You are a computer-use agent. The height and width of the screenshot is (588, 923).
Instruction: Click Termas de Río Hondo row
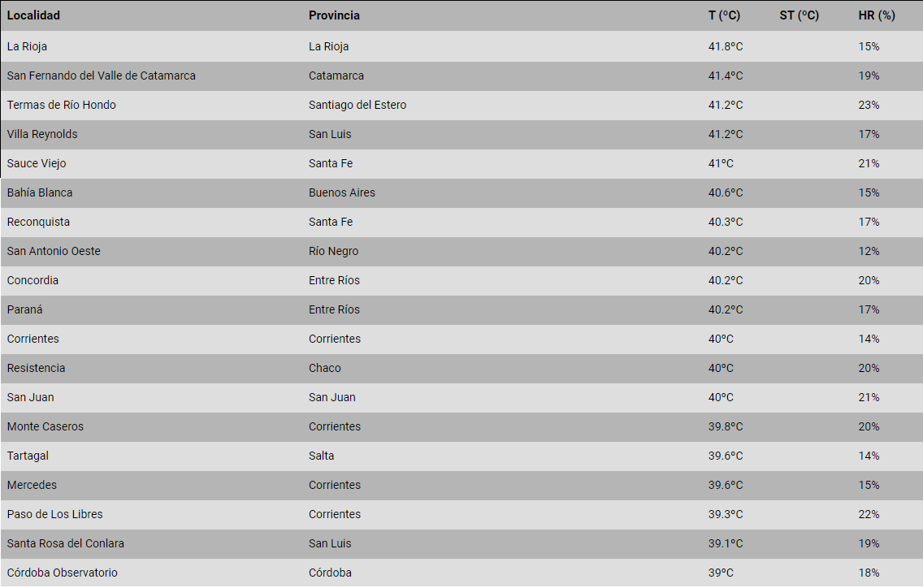click(61, 105)
